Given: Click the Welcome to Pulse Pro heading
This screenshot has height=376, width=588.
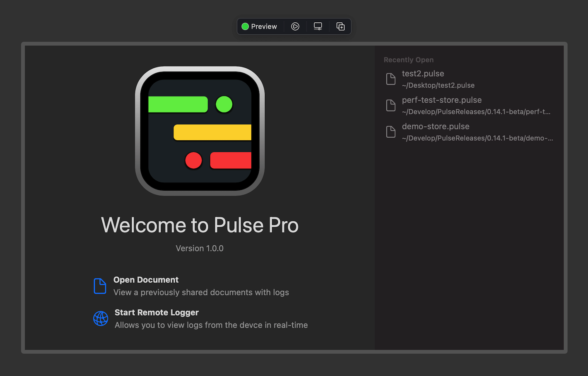Looking at the screenshot, I should click(200, 225).
